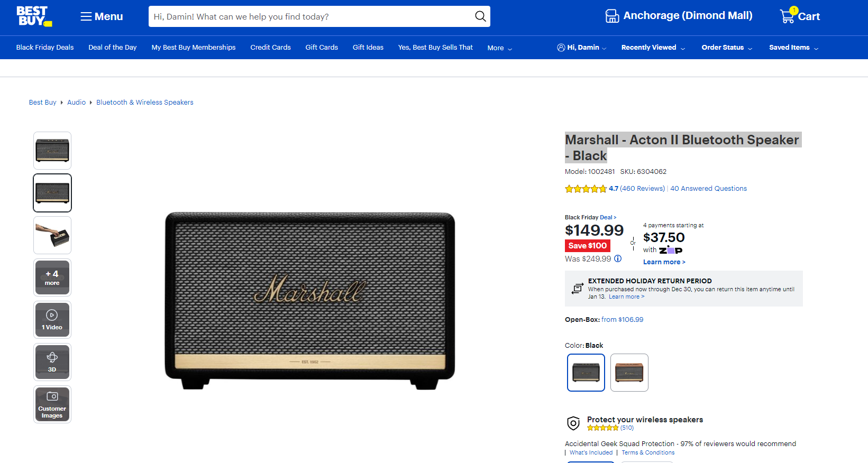This screenshot has height=463, width=868.
Task: Open the Anchorage store locator icon
Action: click(x=612, y=16)
